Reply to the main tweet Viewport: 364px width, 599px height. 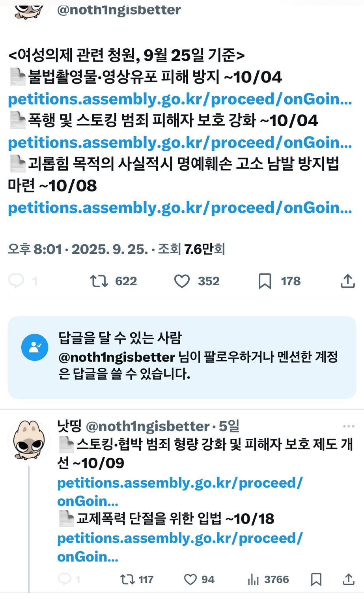(x=16, y=281)
